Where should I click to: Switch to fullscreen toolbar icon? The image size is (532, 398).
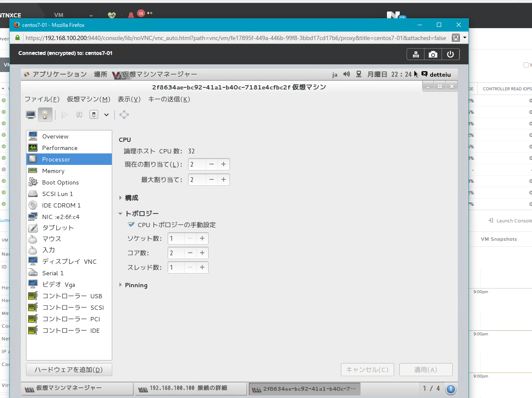(x=124, y=115)
